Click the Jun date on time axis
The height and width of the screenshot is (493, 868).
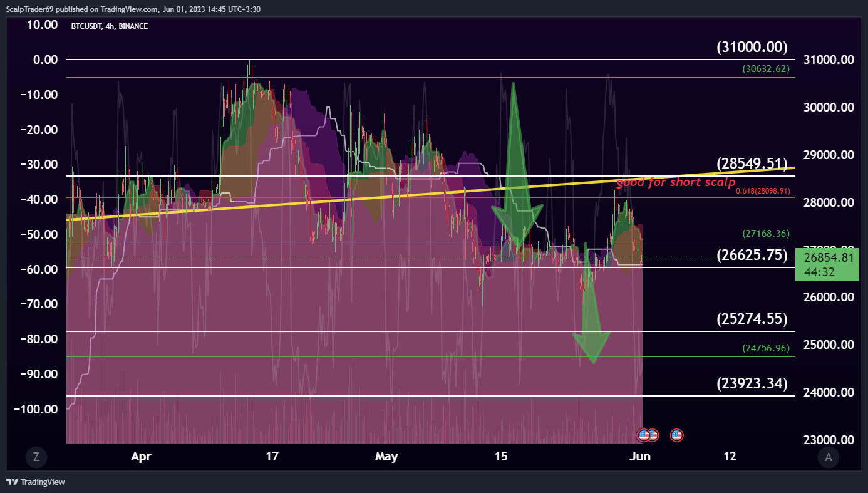[639, 457]
